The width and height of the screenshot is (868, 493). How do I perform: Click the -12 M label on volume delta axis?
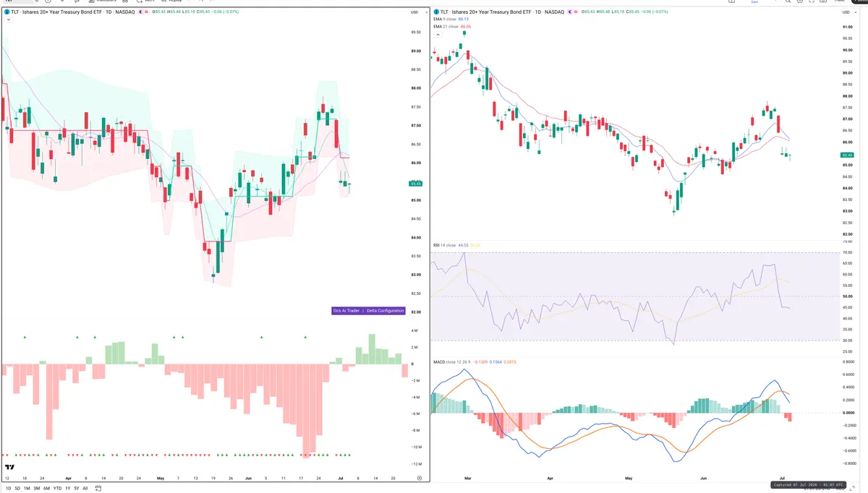416,464
